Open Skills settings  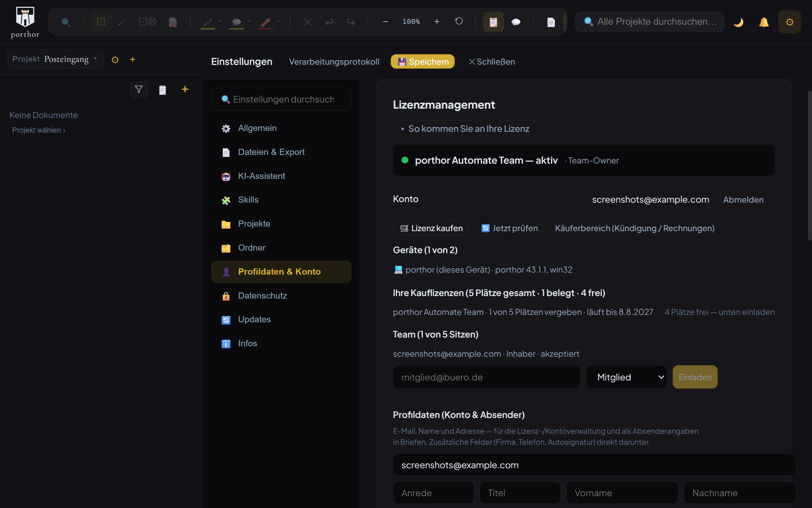[281, 200]
